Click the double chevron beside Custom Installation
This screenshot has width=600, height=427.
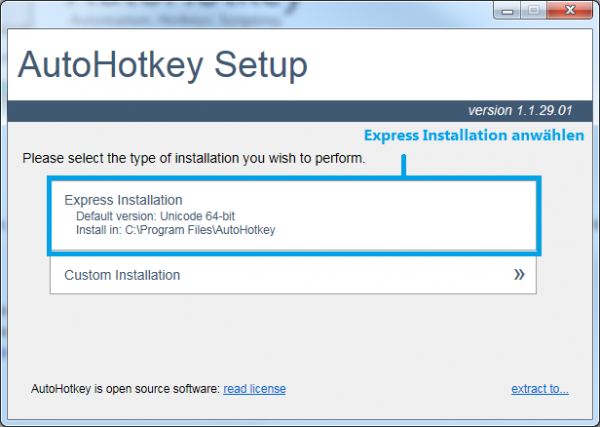(x=519, y=274)
